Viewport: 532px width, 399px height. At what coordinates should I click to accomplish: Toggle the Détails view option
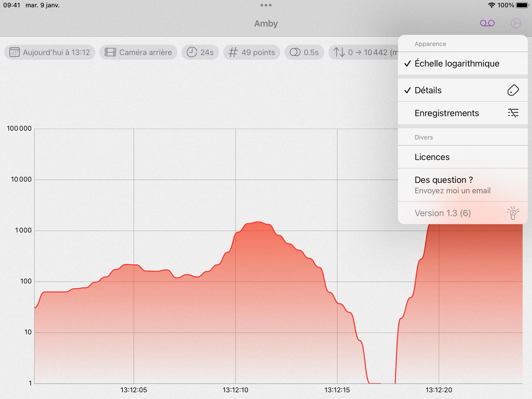pos(463,90)
